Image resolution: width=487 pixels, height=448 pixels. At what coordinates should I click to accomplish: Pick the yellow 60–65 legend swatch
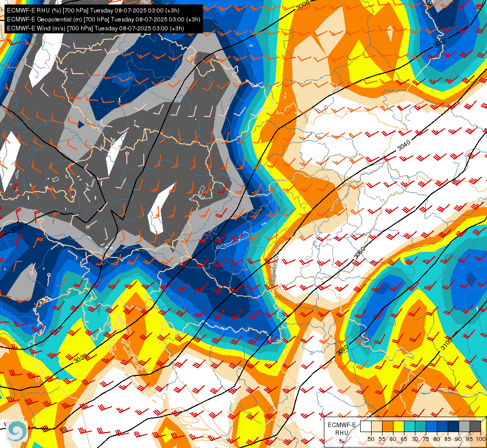pyautogui.click(x=399, y=426)
